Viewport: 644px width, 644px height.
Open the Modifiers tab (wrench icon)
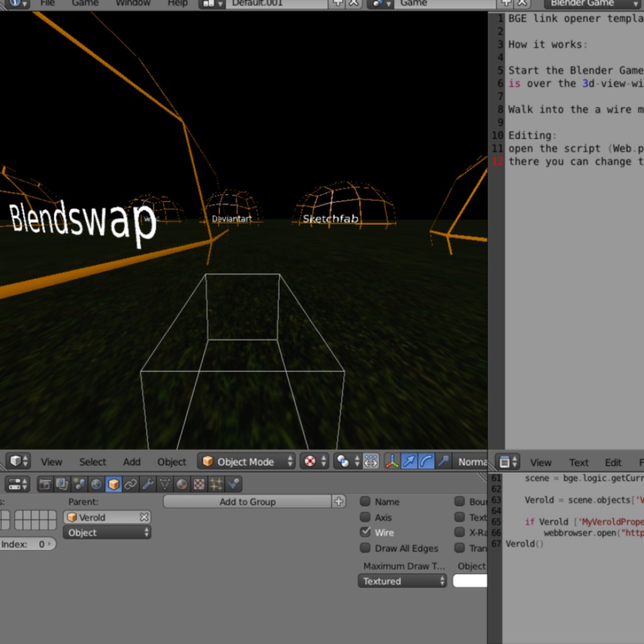(x=147, y=484)
